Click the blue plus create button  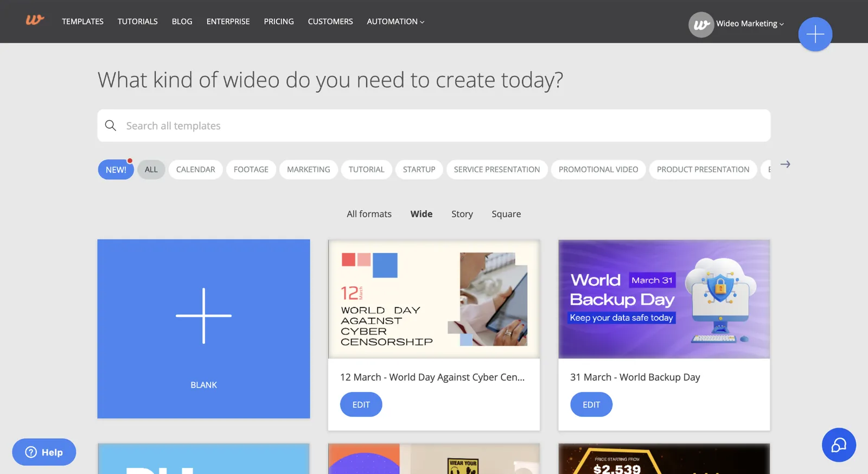pos(815,34)
